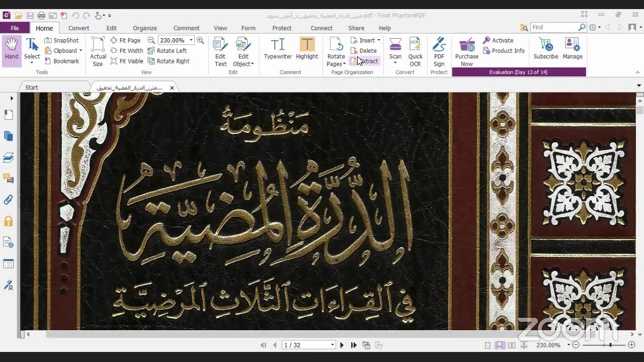Expand the Clipboard dropdown

[80, 51]
